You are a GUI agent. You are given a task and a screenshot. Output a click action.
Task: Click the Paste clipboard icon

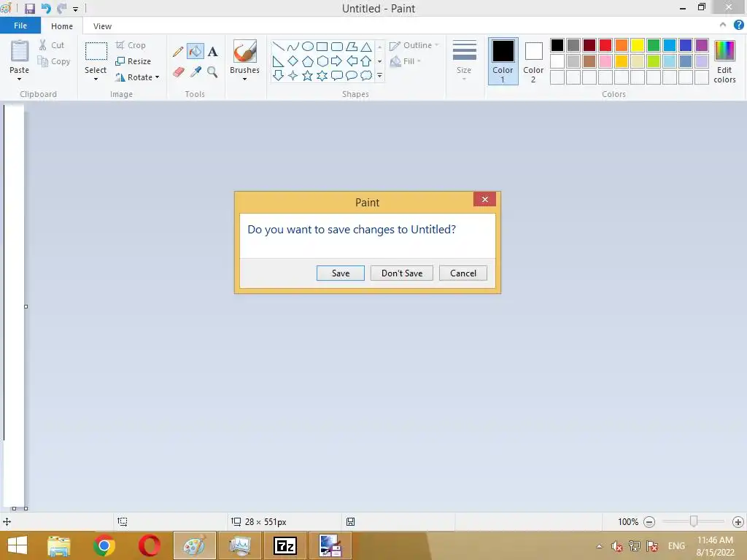(20, 51)
